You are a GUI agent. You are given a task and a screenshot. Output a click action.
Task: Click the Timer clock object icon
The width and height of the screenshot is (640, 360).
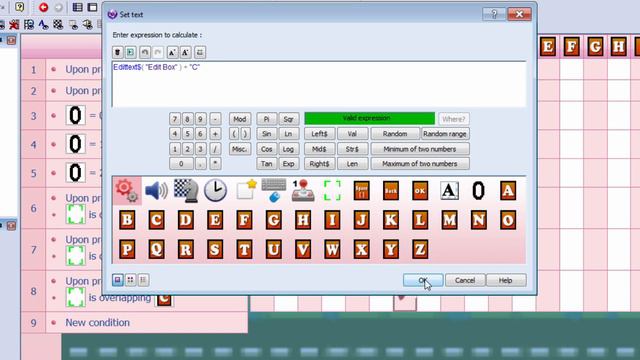click(x=215, y=191)
